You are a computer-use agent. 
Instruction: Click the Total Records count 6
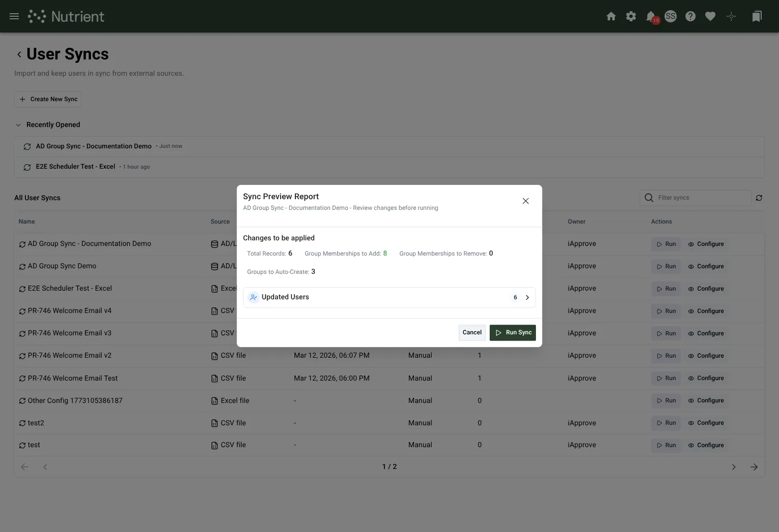tap(290, 254)
